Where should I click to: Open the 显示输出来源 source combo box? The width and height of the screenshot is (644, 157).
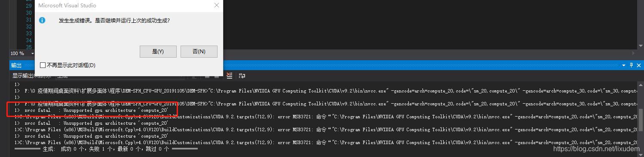click(x=121, y=76)
